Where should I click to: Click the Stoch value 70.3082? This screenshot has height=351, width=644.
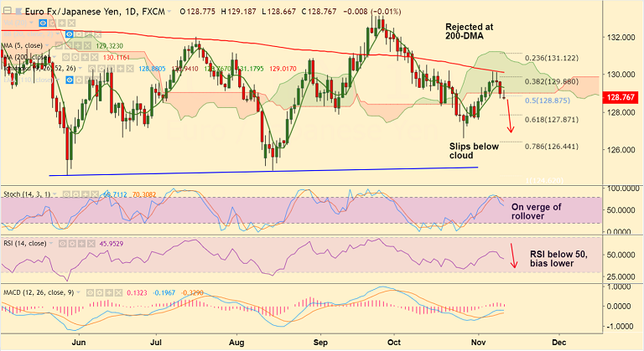pos(144,194)
